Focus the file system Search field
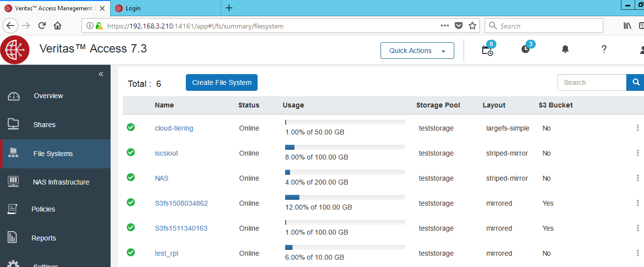This screenshot has height=267, width=644. [x=592, y=82]
